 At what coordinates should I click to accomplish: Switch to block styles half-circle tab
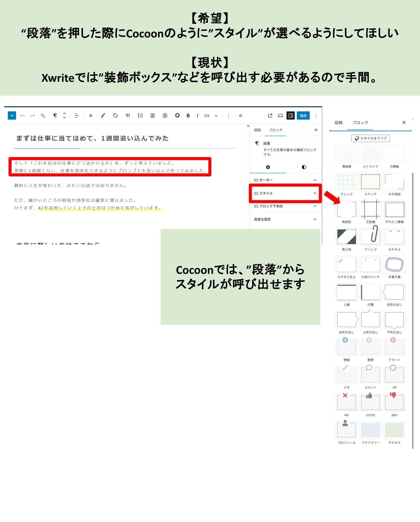[x=304, y=167]
